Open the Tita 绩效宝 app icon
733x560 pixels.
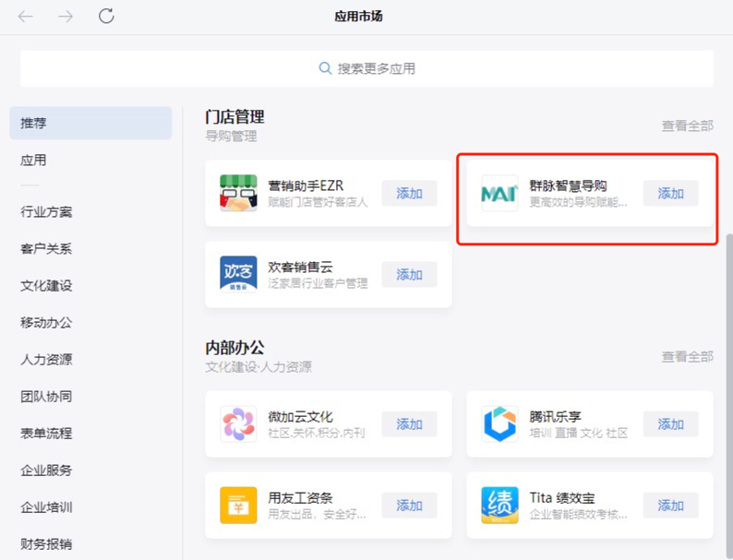[x=499, y=506]
